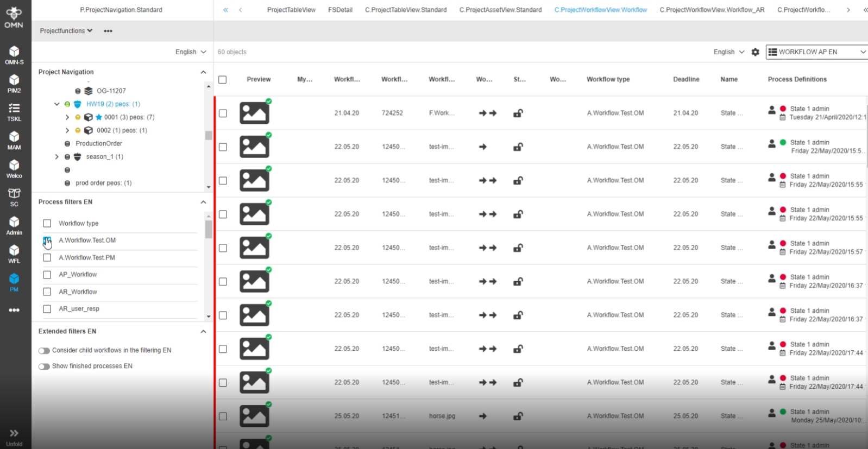The width and height of the screenshot is (868, 449).
Task: Open the left panel English language dropdown
Action: (x=191, y=52)
